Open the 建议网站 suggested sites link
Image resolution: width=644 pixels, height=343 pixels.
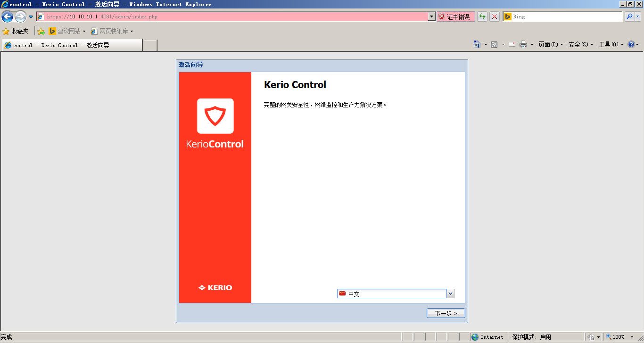click(x=67, y=31)
